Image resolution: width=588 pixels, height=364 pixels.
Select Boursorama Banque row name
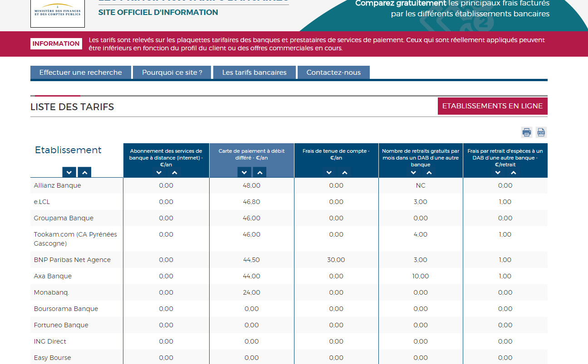click(x=66, y=309)
